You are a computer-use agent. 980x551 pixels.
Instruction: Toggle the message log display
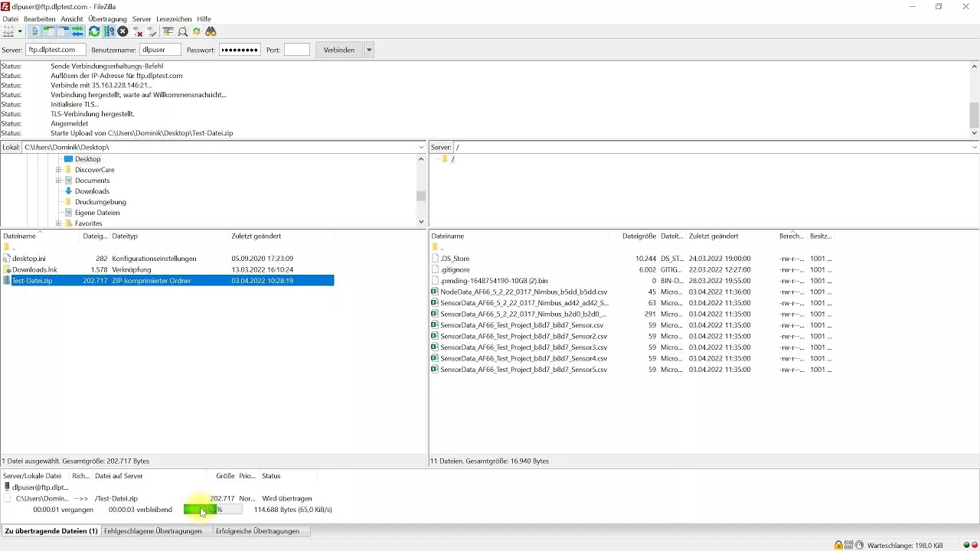34,31
